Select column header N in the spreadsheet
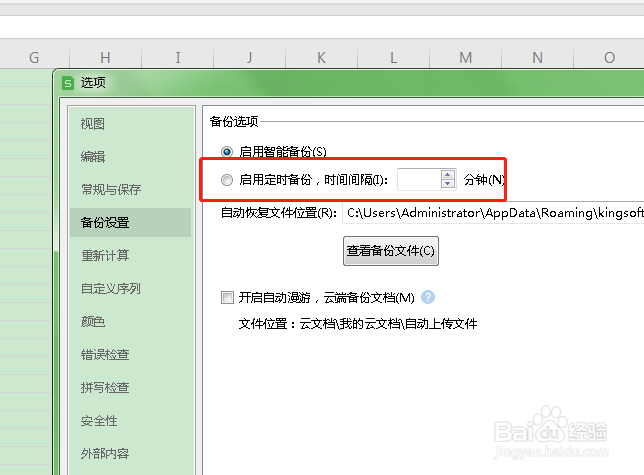 537,58
